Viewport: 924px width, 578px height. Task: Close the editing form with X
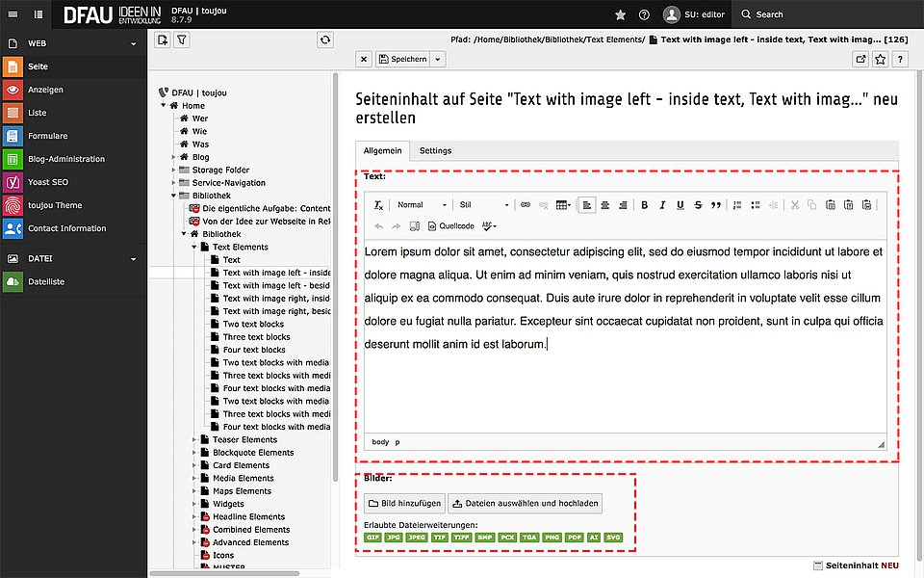364,59
